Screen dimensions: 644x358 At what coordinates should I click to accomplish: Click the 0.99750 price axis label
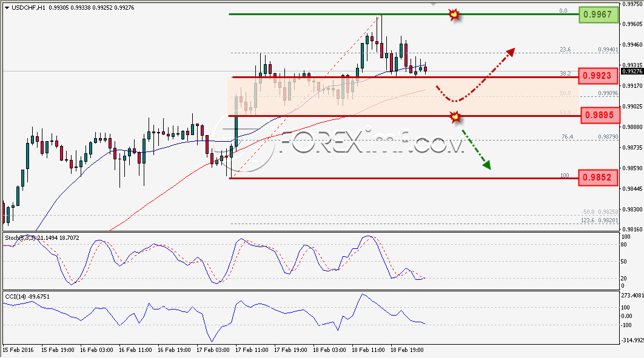pyautogui.click(x=632, y=4)
